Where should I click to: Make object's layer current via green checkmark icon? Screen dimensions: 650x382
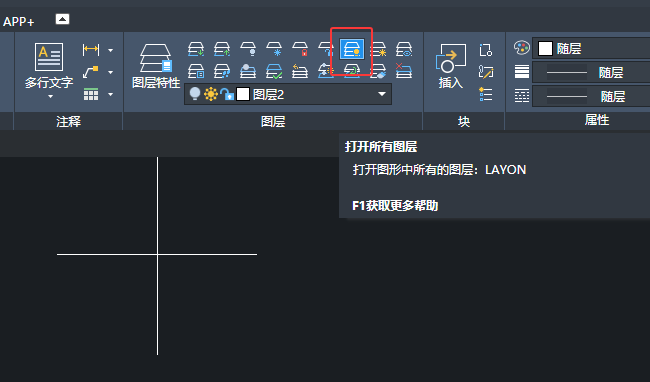click(x=274, y=71)
